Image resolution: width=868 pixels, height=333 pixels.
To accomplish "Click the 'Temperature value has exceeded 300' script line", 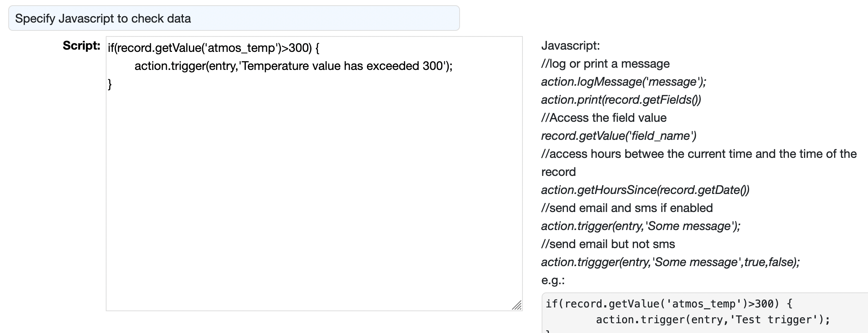I will (293, 66).
